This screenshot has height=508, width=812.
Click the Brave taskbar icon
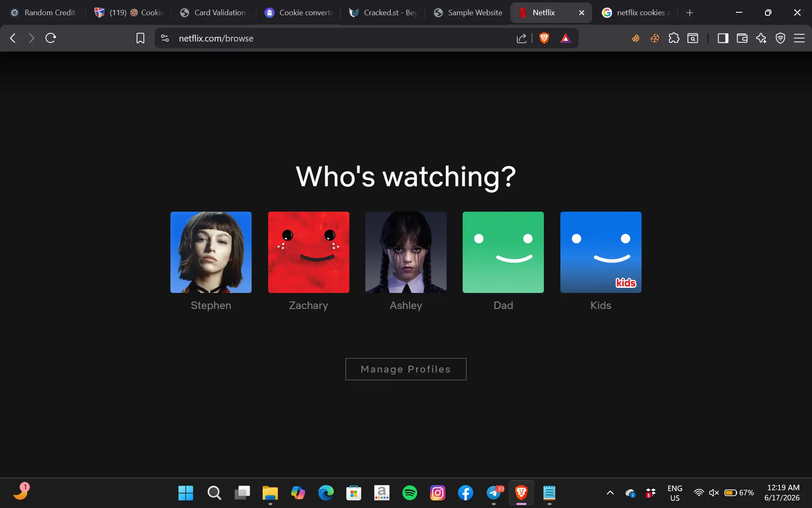point(521,493)
